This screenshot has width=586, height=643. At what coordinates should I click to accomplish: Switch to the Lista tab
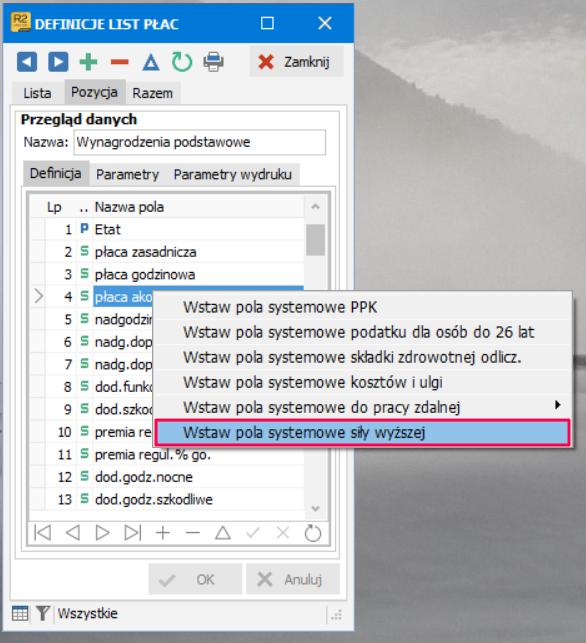(x=37, y=93)
